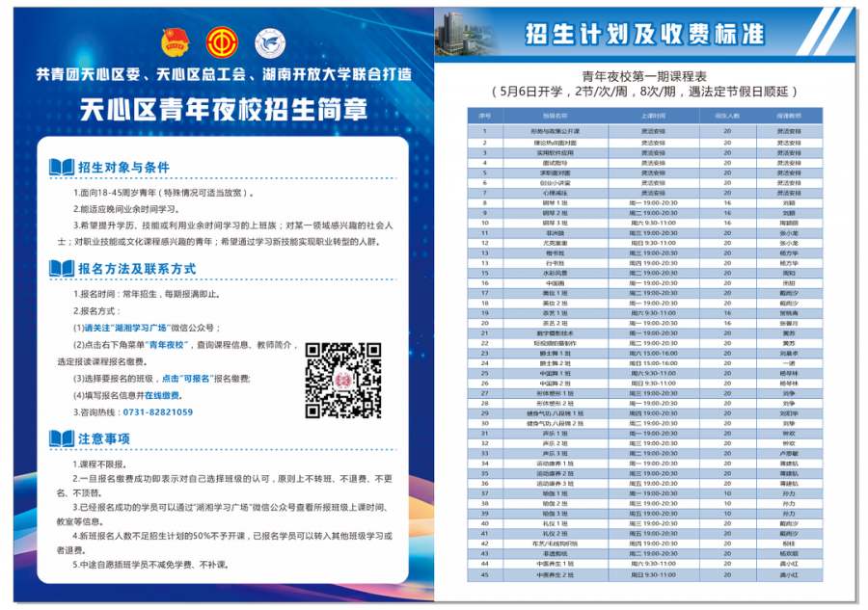The width and height of the screenshot is (868, 610).
Task: Click the 瑜伽 1 班 class cell
Action: pos(556,493)
